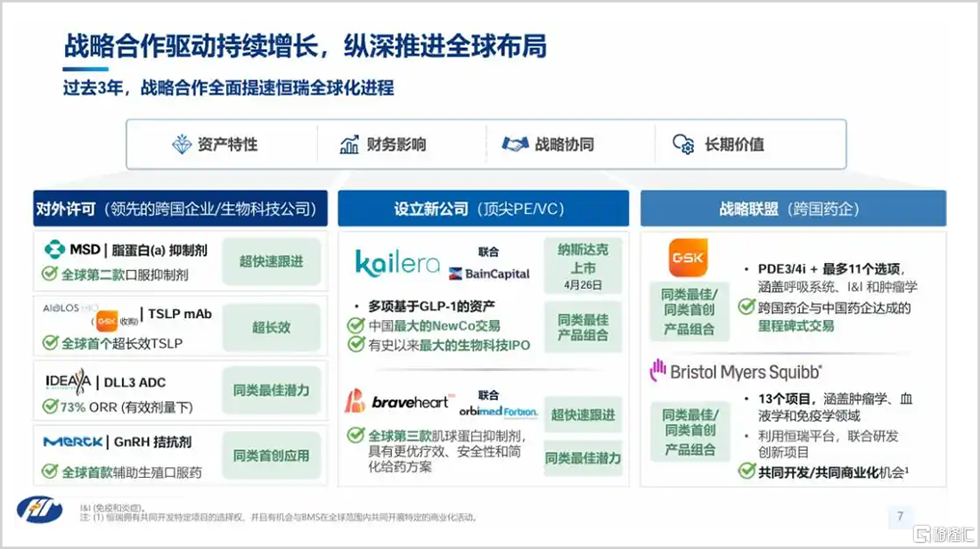
Task: Click the 超快速跟进 tag beside Braveheart
Action: [583, 414]
